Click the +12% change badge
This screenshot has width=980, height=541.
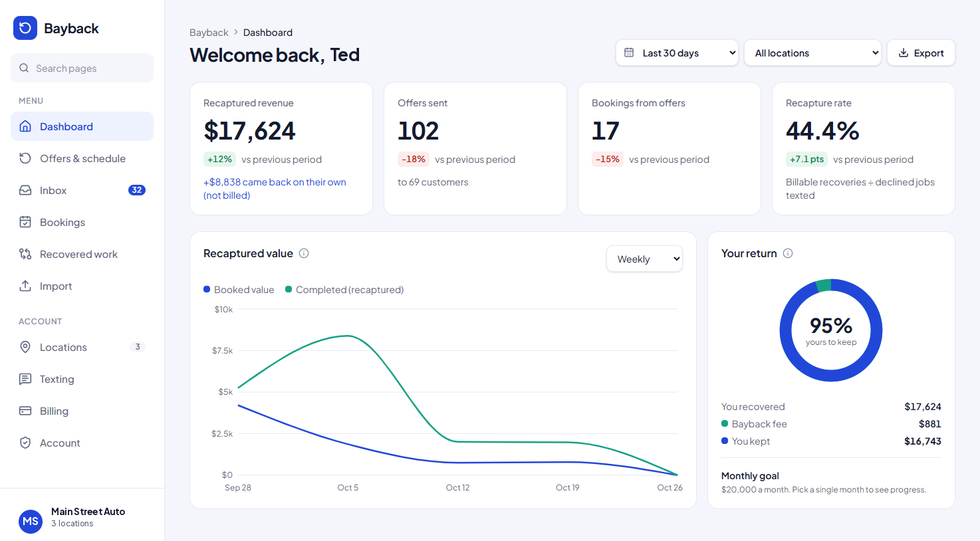219,159
